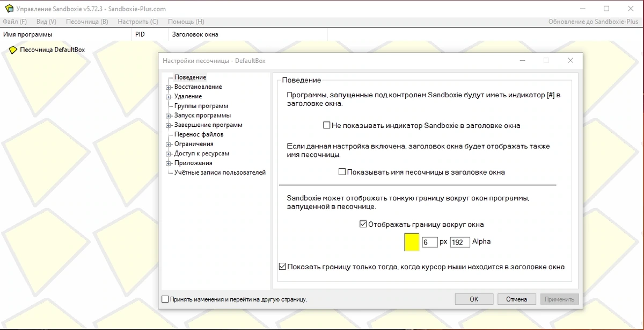Image resolution: width=644 pixels, height=330 pixels.
Task: Open the Настроить (C) menu
Action: 138,22
